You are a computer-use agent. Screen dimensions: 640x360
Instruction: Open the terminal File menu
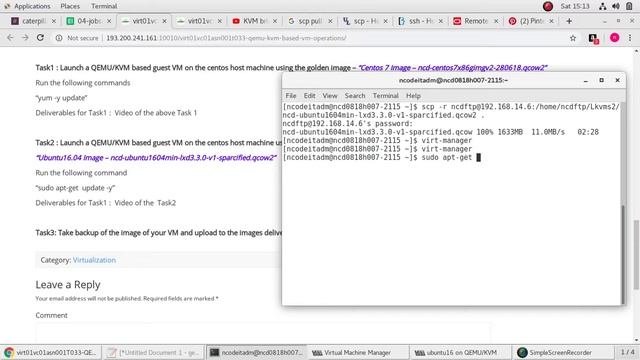pyautogui.click(x=291, y=96)
